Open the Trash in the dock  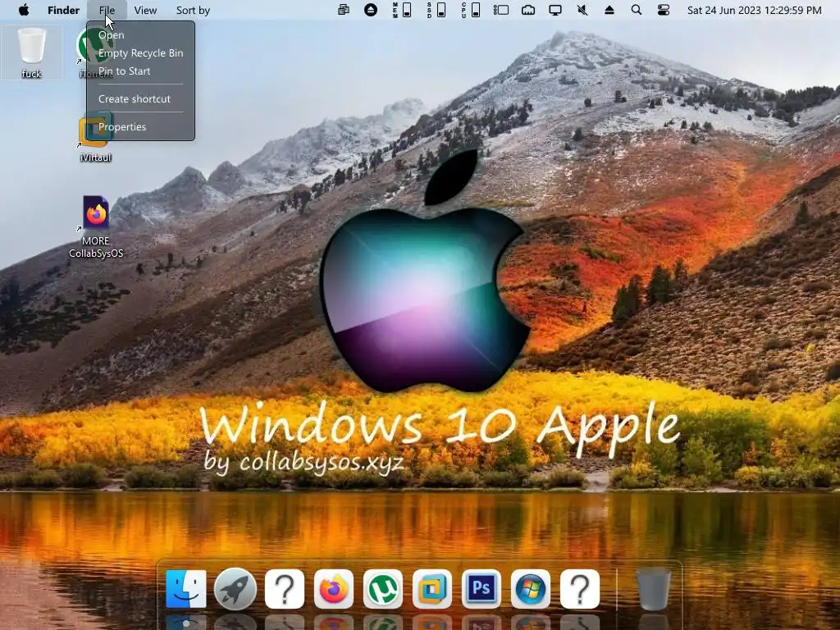[x=654, y=589]
